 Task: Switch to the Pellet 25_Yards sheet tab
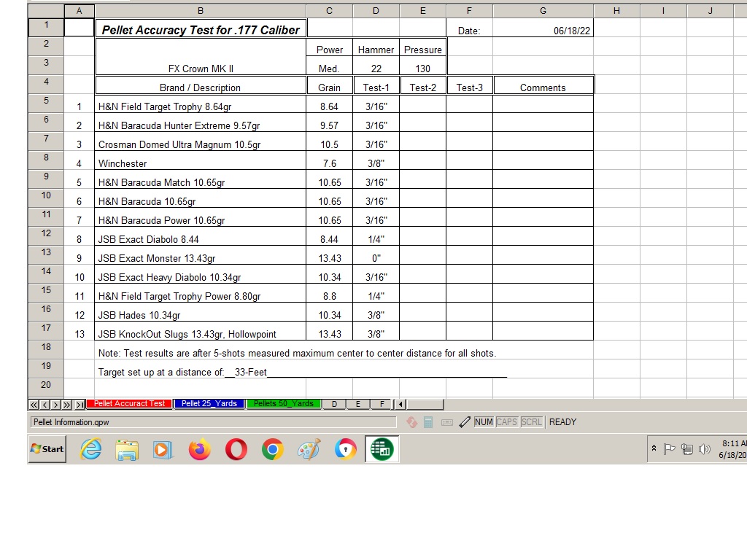[x=209, y=404]
